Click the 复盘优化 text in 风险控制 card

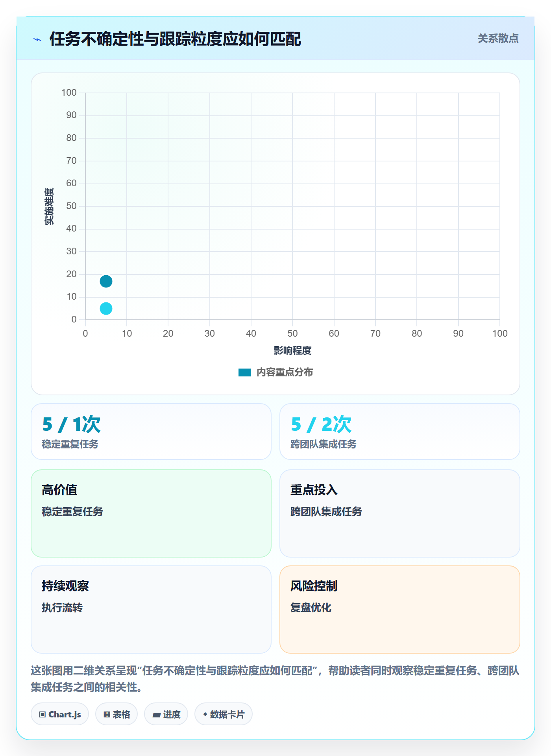(x=311, y=608)
